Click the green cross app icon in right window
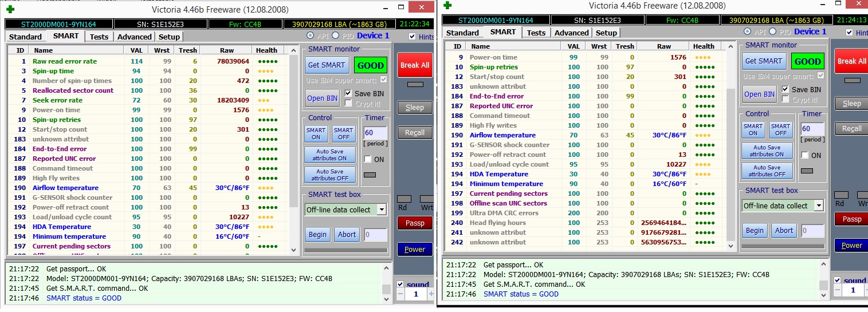Viewport: 868px width, 312px height. (447, 5)
